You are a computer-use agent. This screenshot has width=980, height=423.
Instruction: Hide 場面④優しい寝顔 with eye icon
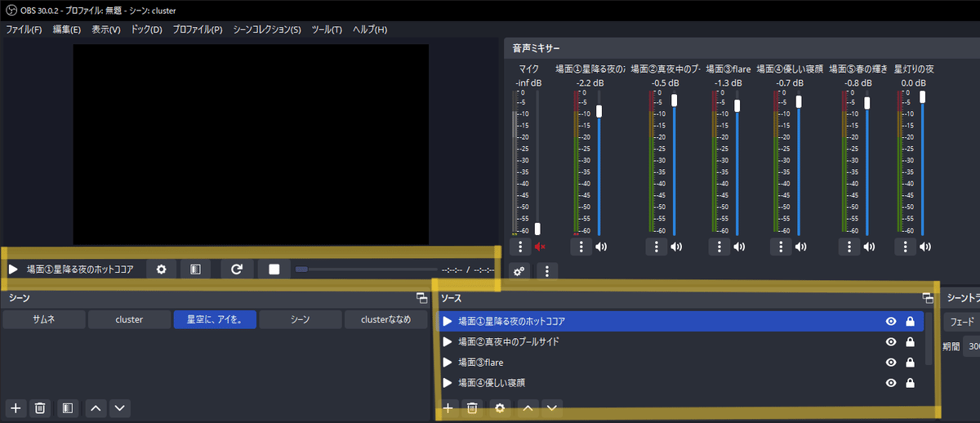[x=891, y=382]
